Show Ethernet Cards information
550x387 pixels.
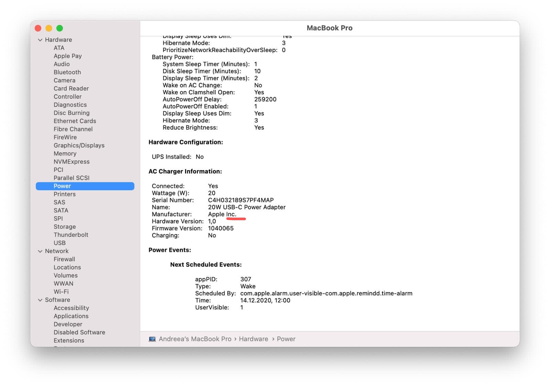click(75, 121)
